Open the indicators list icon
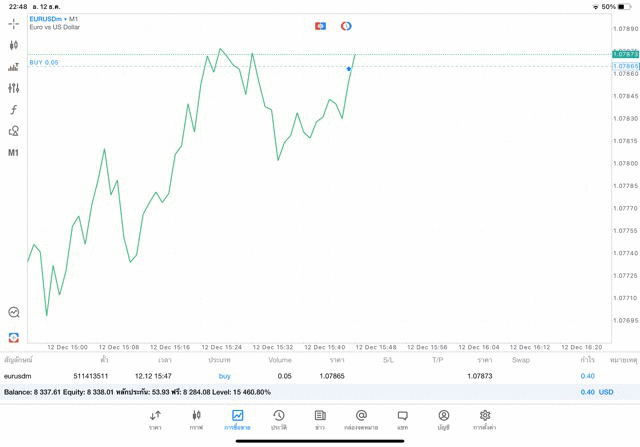Viewport: 640px width, 447px height. click(x=13, y=67)
